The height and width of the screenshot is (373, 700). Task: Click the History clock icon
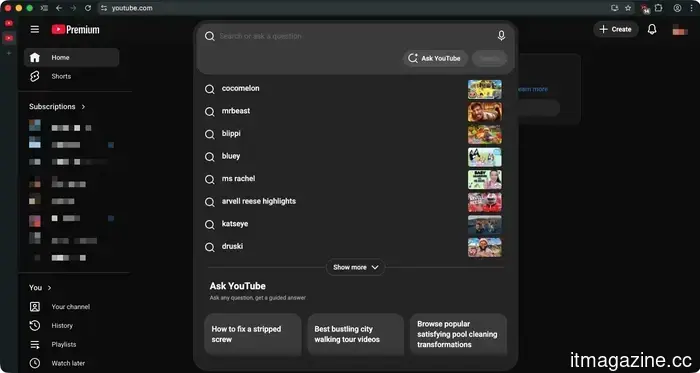(x=35, y=326)
